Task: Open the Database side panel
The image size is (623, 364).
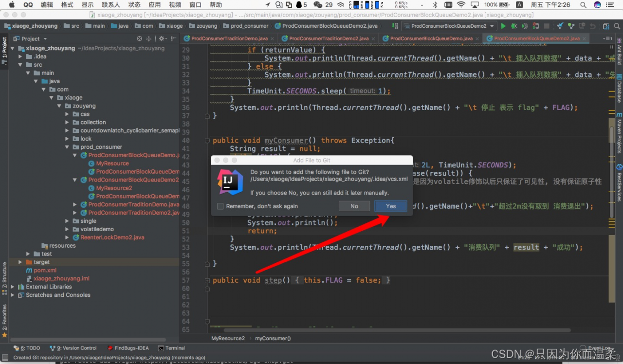Action: 619,88
